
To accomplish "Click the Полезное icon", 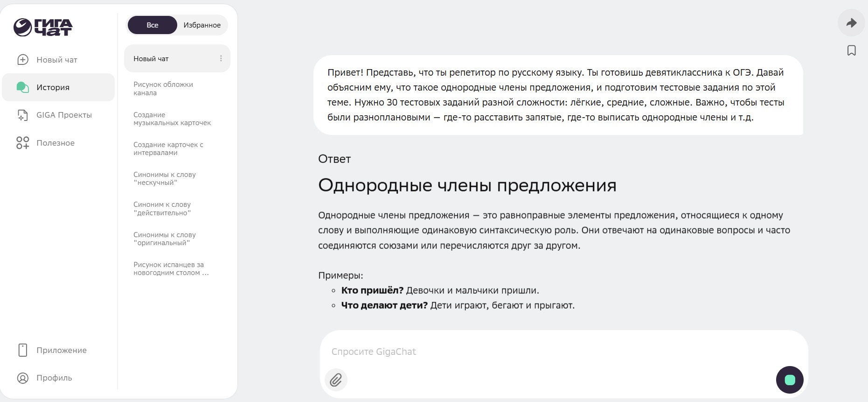I will 22,143.
